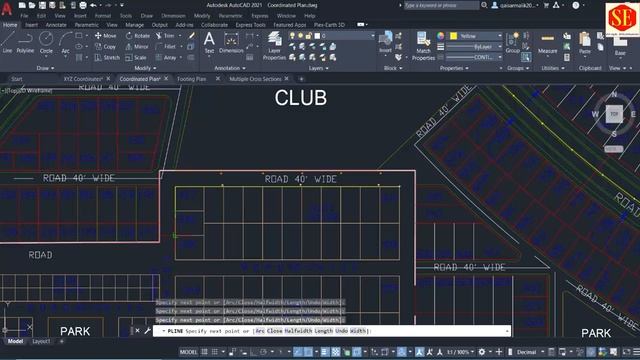The width and height of the screenshot is (640, 360).
Task: Click the Measure tool
Action: [x=547, y=42]
